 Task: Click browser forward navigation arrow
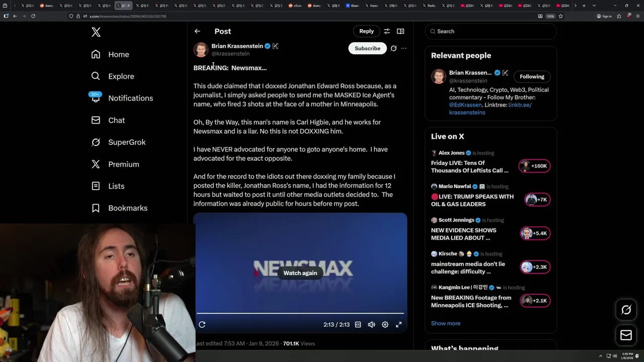[24, 16]
